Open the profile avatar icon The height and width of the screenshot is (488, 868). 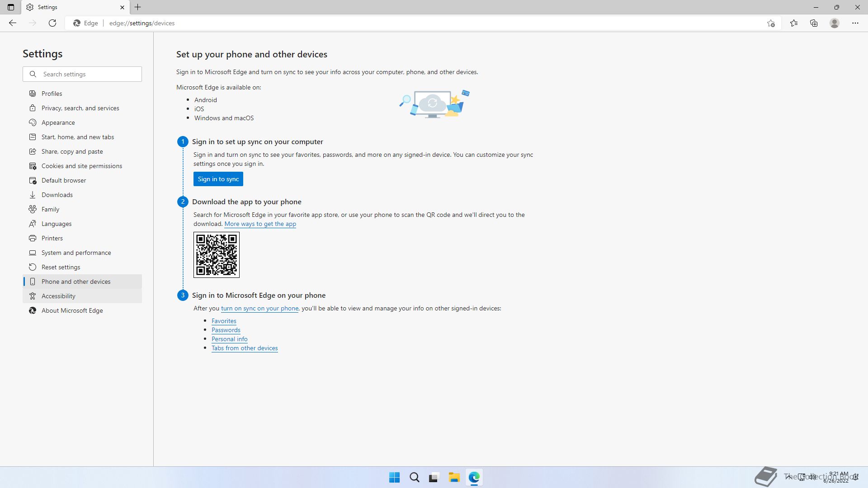pos(835,23)
